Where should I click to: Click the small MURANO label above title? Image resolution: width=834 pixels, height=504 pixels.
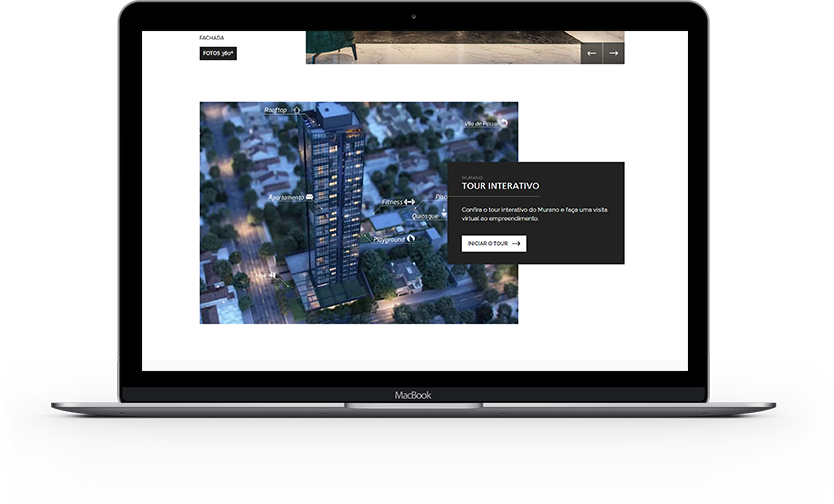(x=471, y=177)
